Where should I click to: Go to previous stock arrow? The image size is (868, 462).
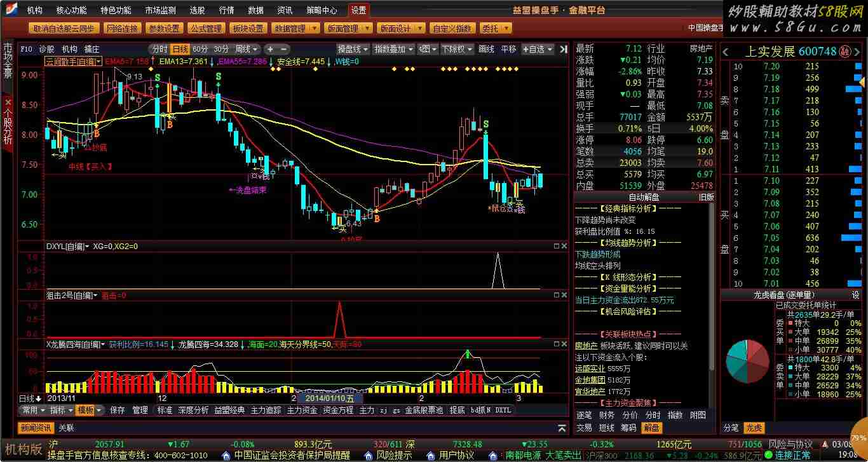coord(726,51)
